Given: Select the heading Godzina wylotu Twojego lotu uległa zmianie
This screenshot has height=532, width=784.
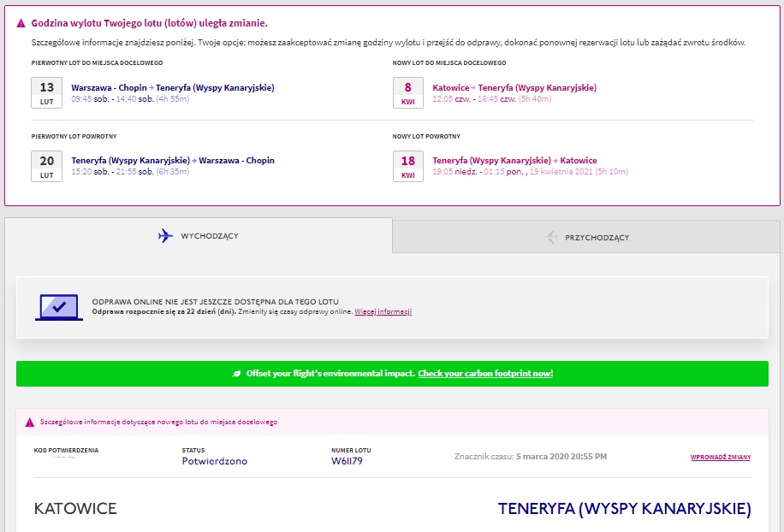Looking at the screenshot, I should pos(150,23).
